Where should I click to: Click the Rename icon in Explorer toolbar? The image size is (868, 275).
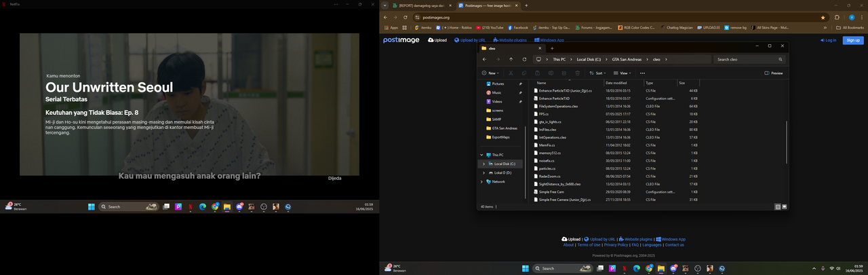click(551, 73)
